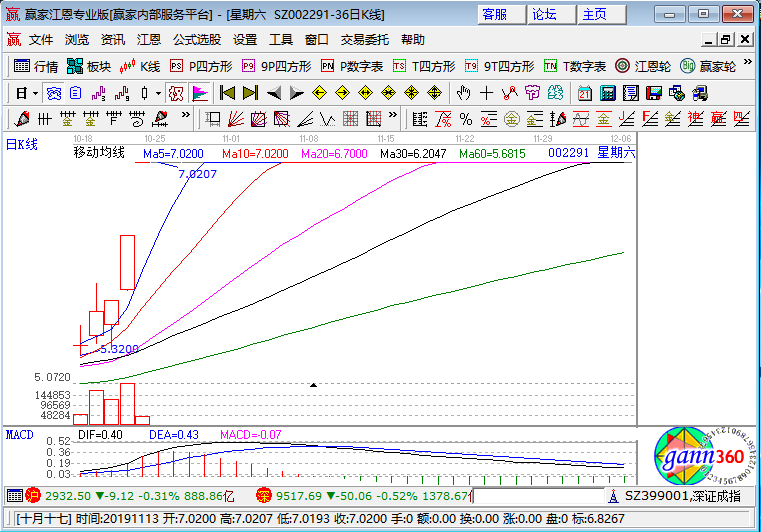The width and height of the screenshot is (761, 532).
Task: Click the 论坛 forum button
Action: (545, 14)
